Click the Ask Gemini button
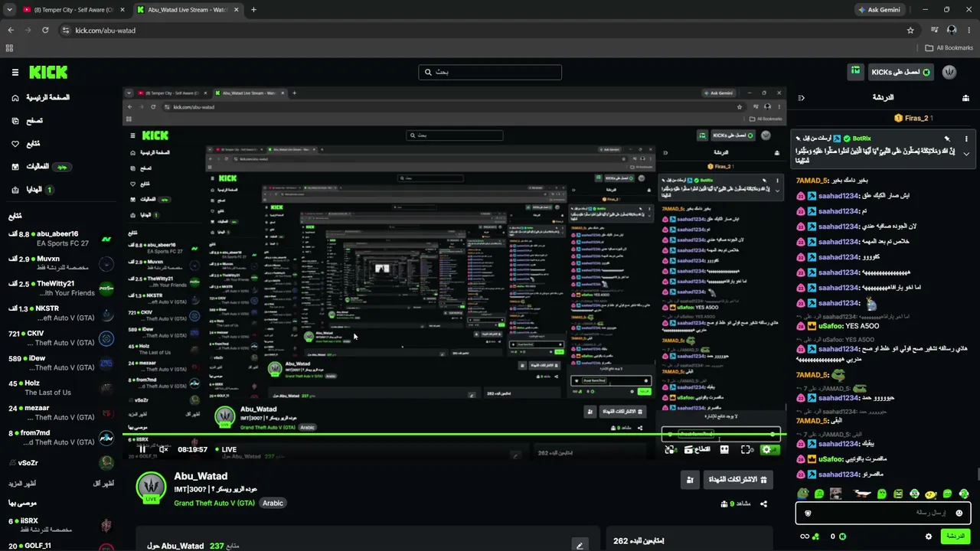The height and width of the screenshot is (551, 980). pos(881,10)
